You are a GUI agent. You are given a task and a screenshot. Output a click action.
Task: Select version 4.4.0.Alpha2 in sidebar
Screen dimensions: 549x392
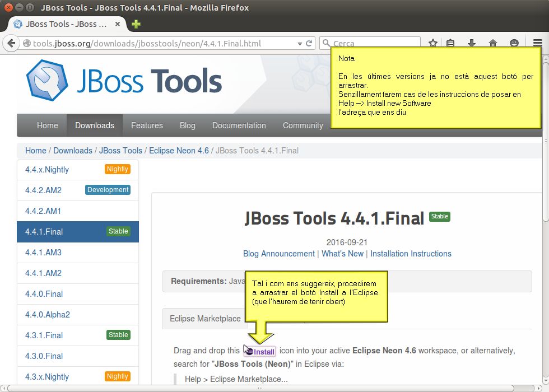click(x=78, y=315)
